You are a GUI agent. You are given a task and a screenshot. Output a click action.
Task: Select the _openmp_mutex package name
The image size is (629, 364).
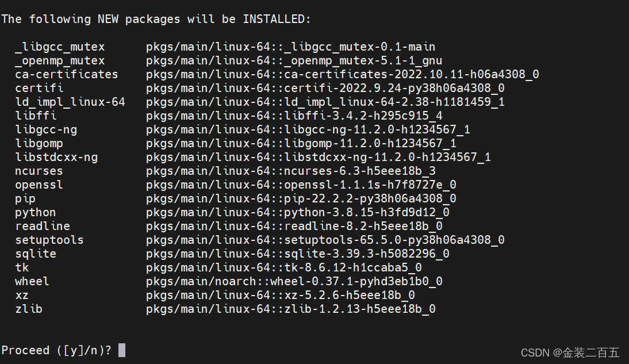coord(60,60)
